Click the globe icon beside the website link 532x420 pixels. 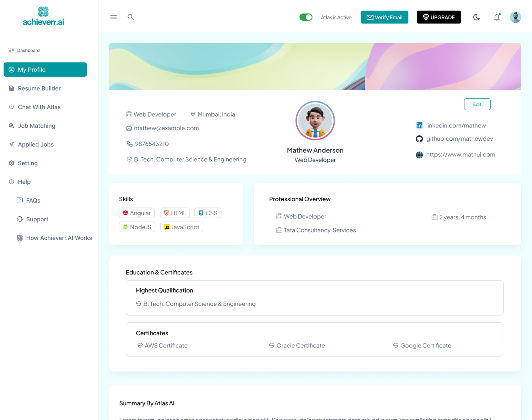point(419,155)
